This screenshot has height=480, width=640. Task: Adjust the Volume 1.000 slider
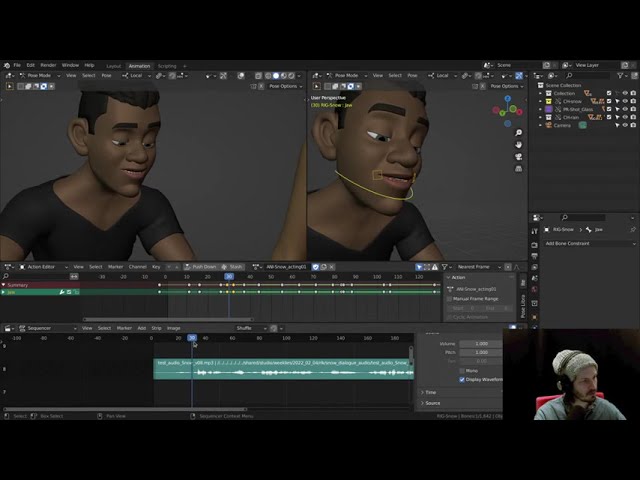[481, 344]
